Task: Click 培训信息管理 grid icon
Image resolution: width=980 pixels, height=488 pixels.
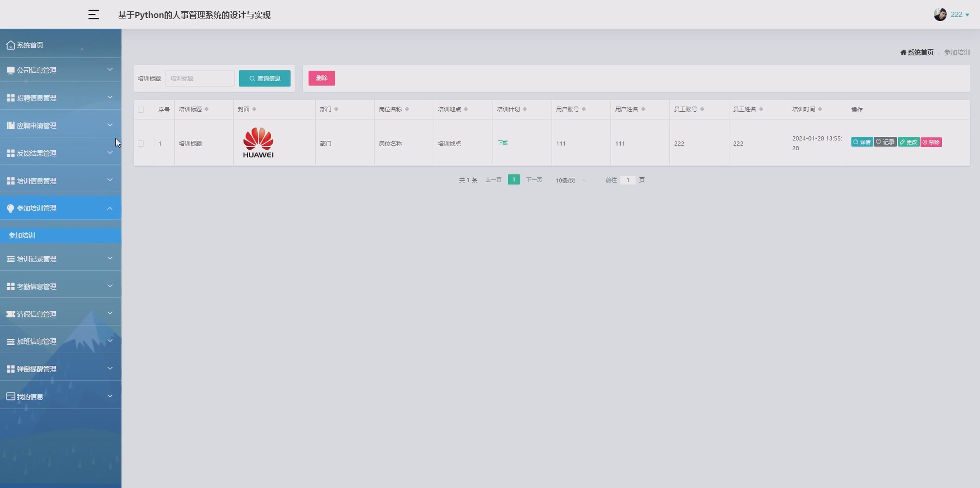Action: tap(11, 181)
